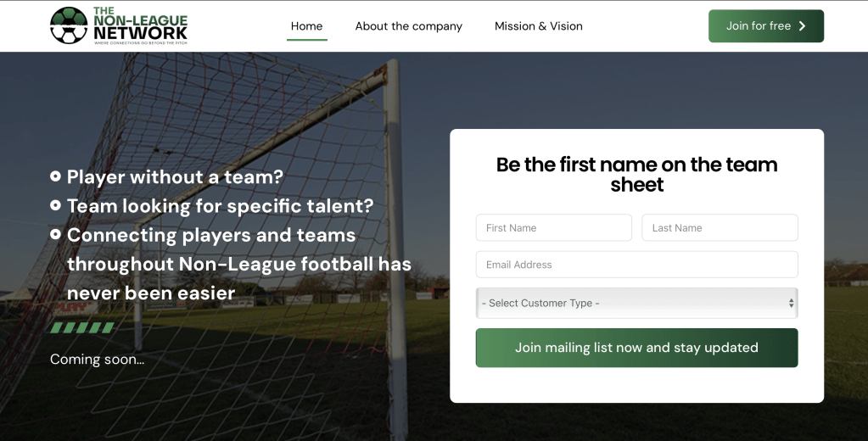Click the bullet beside "Connecting players and teams"
The height and width of the screenshot is (441, 868).
56,234
